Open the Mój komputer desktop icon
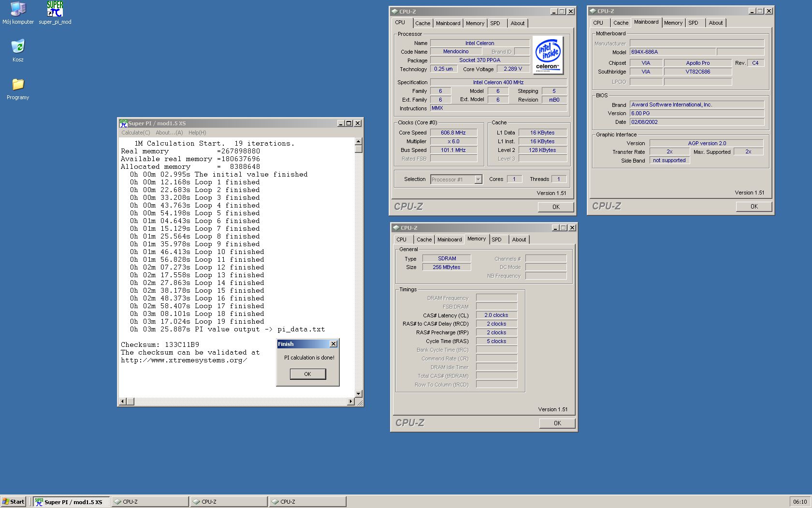The height and width of the screenshot is (508, 812). coord(18,13)
